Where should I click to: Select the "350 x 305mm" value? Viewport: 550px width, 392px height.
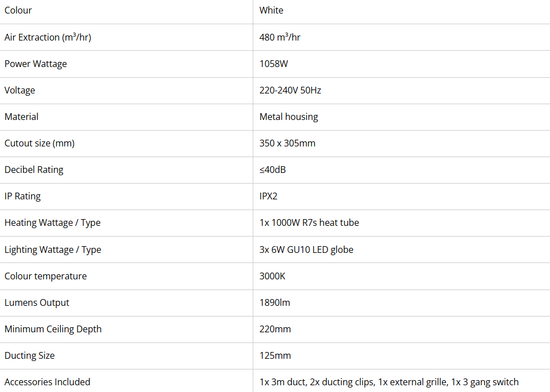coord(287,143)
